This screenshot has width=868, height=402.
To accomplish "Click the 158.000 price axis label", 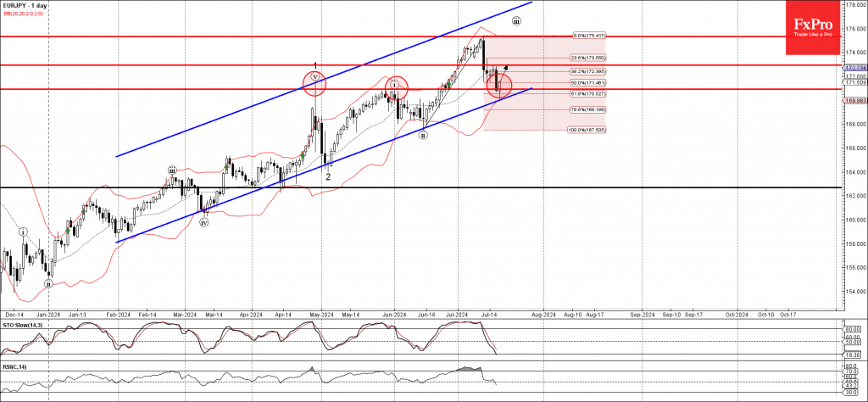I will pyautogui.click(x=854, y=243).
